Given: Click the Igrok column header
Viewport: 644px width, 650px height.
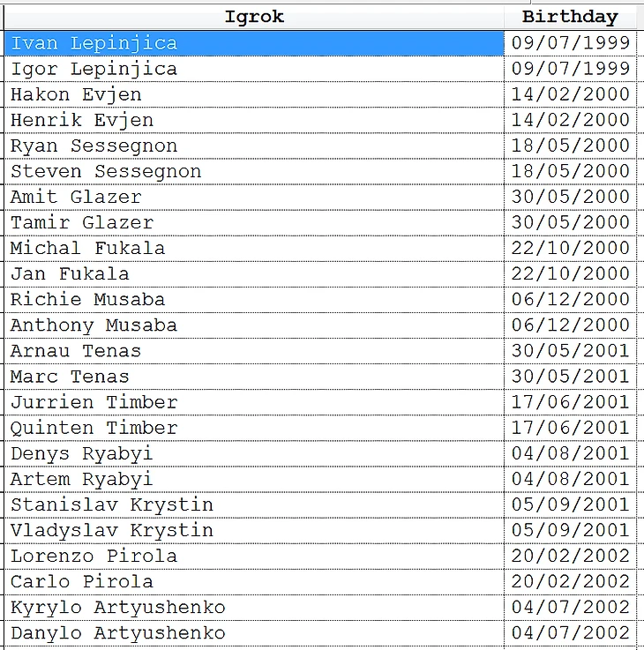Looking at the screenshot, I should tap(254, 17).
